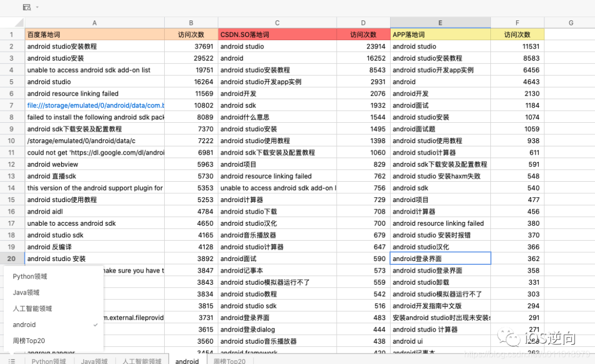Click cell with "android studio安装教程" top value
This screenshot has width=595, height=364.
coord(94,46)
